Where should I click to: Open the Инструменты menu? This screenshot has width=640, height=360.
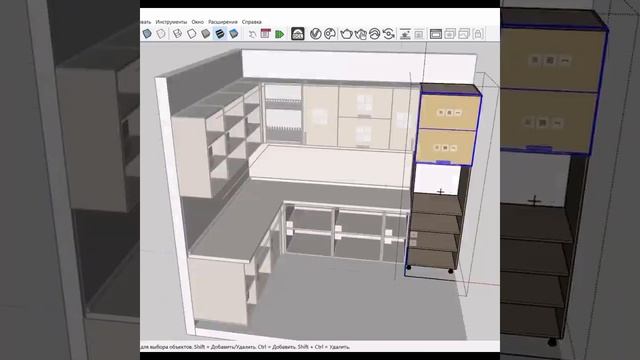click(171, 22)
